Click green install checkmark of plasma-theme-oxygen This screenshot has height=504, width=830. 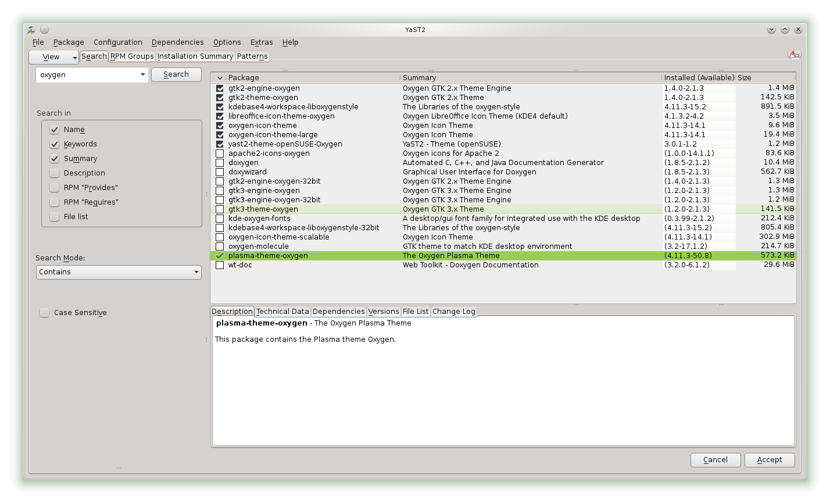pos(220,256)
